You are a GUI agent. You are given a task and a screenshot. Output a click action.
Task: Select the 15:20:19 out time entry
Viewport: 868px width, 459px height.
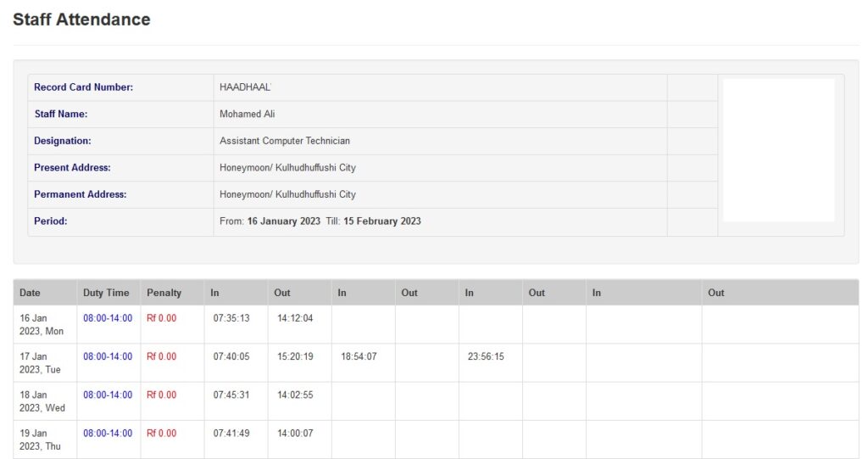295,356
